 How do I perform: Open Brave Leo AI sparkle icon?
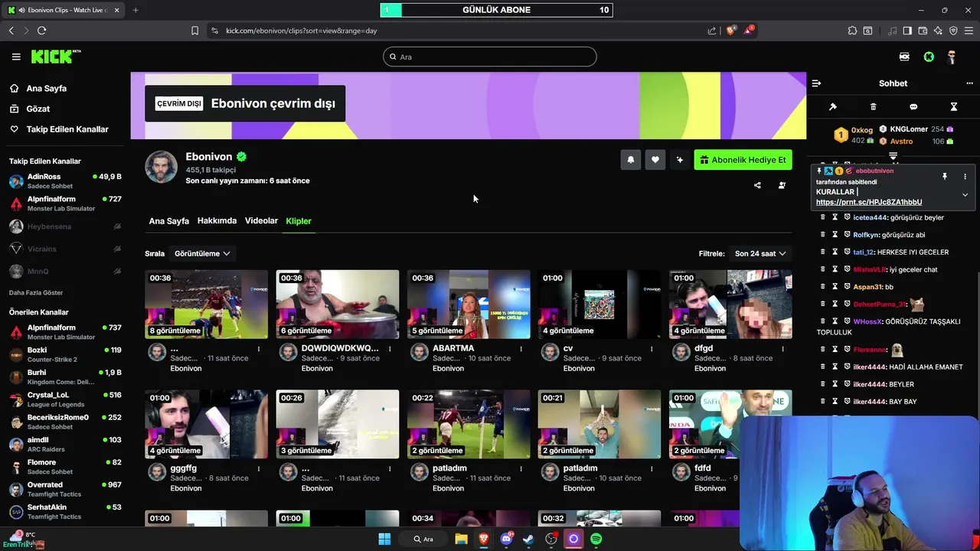point(938,31)
